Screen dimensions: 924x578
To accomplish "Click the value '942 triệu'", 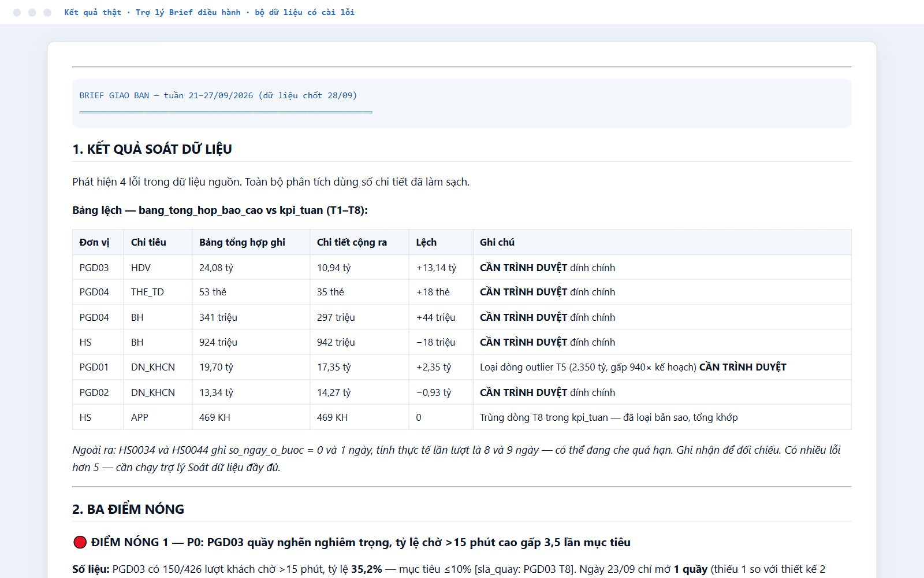I will point(336,342).
